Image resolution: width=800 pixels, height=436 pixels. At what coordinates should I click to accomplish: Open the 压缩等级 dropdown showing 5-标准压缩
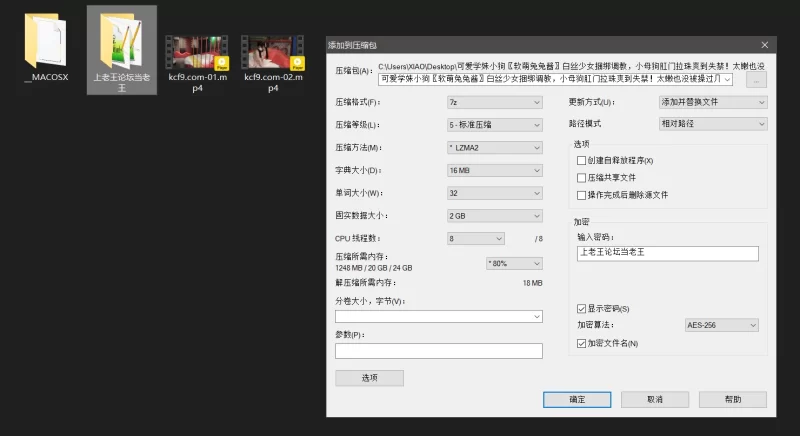(494, 125)
